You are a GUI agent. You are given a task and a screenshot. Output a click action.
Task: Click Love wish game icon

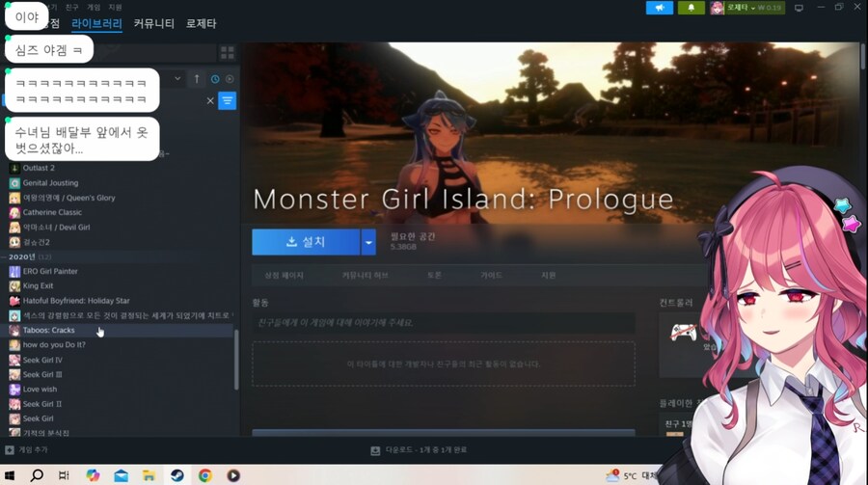[x=14, y=390]
